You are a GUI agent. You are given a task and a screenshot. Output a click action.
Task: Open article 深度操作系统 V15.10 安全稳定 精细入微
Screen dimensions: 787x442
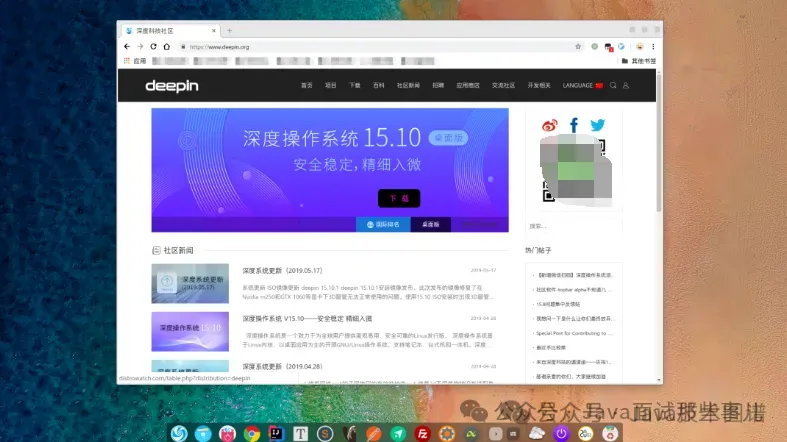pyautogui.click(x=307, y=319)
